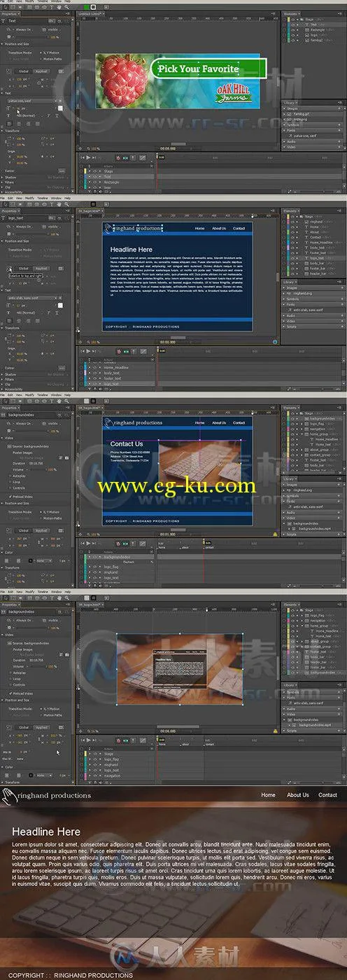Click ringhand productions logo in web page preview
The height and width of the screenshot is (980, 347).
pos(47,795)
